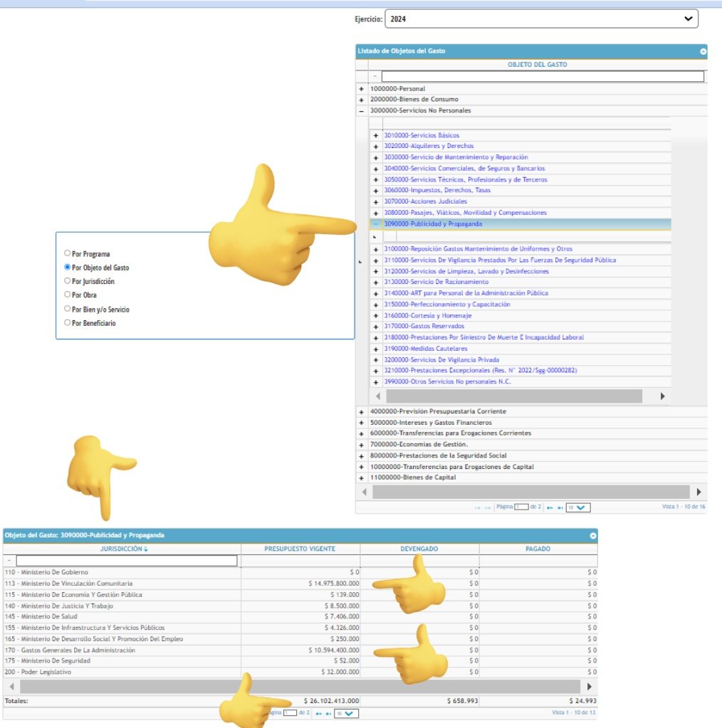Select the Por Bien y/o Servicio radio option
Screen dimensions: 722x728
point(68,309)
